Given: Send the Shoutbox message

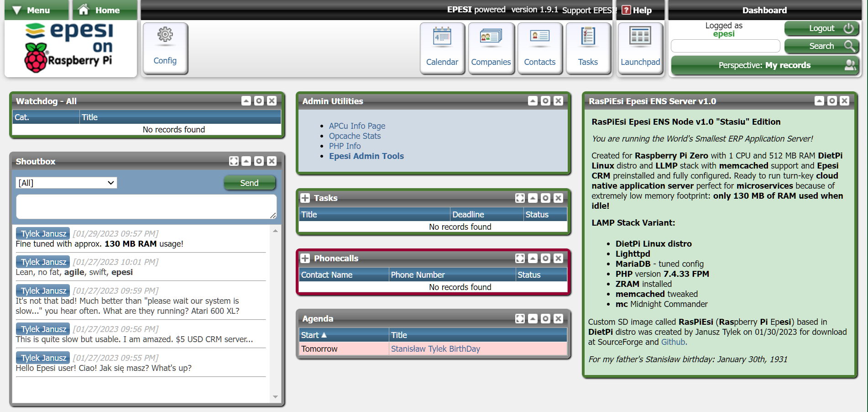Looking at the screenshot, I should coord(250,183).
